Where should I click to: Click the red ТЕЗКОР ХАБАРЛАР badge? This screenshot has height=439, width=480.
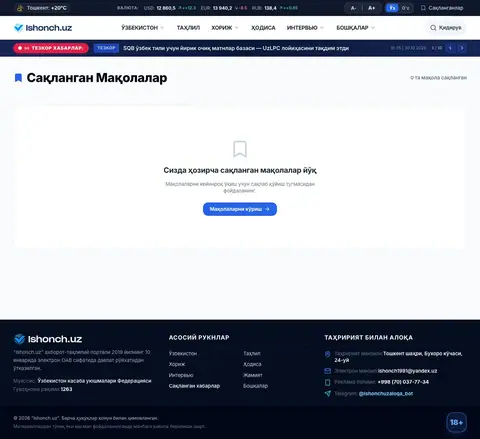pyautogui.click(x=51, y=48)
